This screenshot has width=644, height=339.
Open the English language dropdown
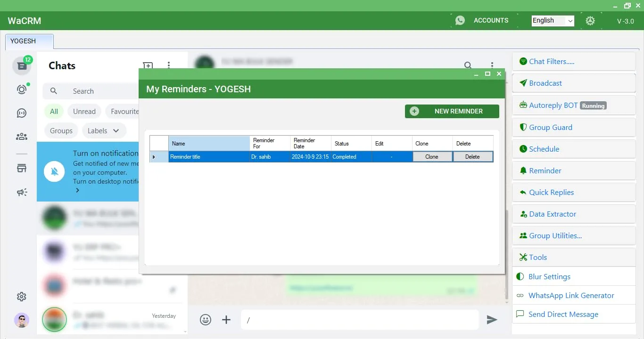(x=553, y=21)
